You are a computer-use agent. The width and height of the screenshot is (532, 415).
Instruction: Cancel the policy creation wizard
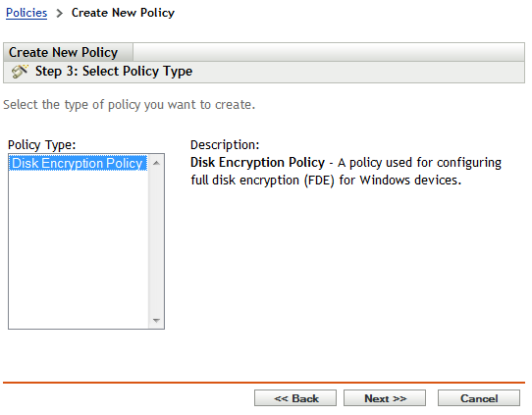479,398
